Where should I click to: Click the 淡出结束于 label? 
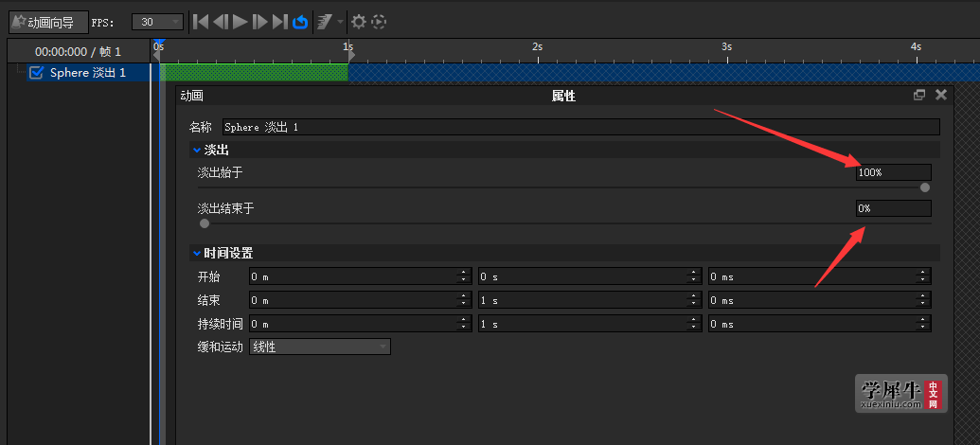[x=225, y=208]
